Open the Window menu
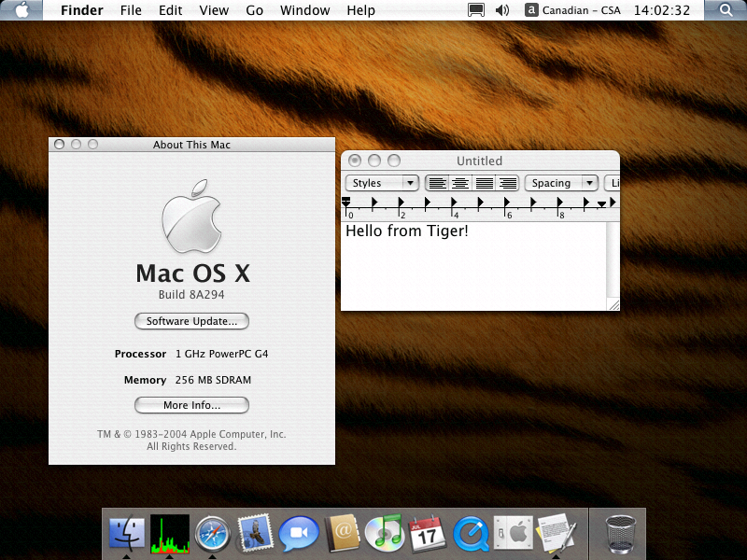Image resolution: width=747 pixels, height=560 pixels. (x=305, y=10)
